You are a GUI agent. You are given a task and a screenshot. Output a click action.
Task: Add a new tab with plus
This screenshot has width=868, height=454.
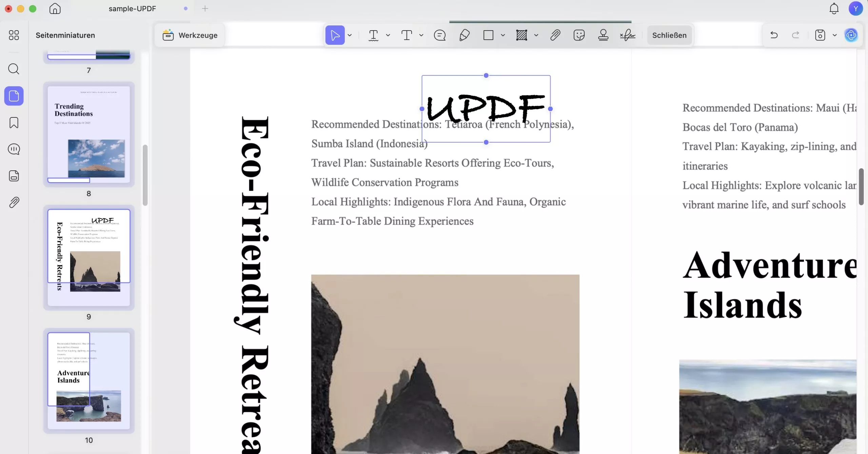coord(205,8)
